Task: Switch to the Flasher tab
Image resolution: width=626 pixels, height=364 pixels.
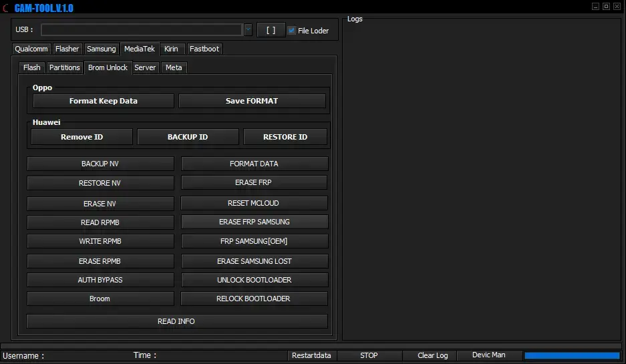Action: pyautogui.click(x=67, y=49)
